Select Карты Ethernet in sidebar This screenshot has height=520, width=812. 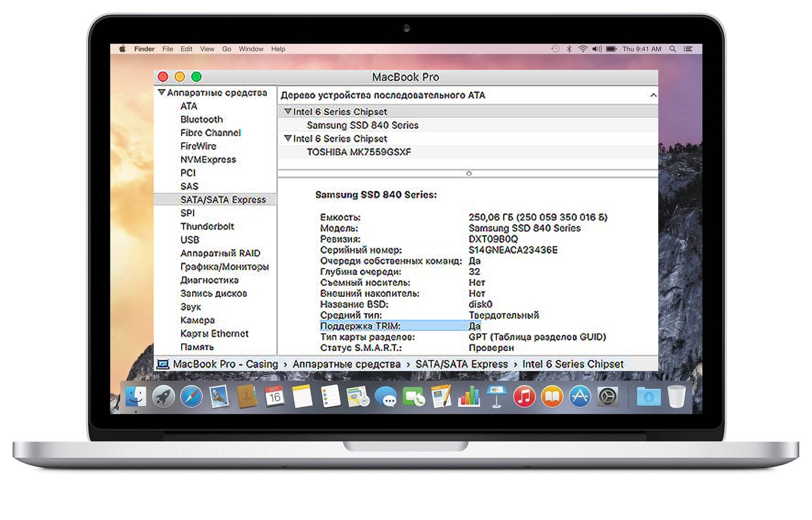point(214,334)
